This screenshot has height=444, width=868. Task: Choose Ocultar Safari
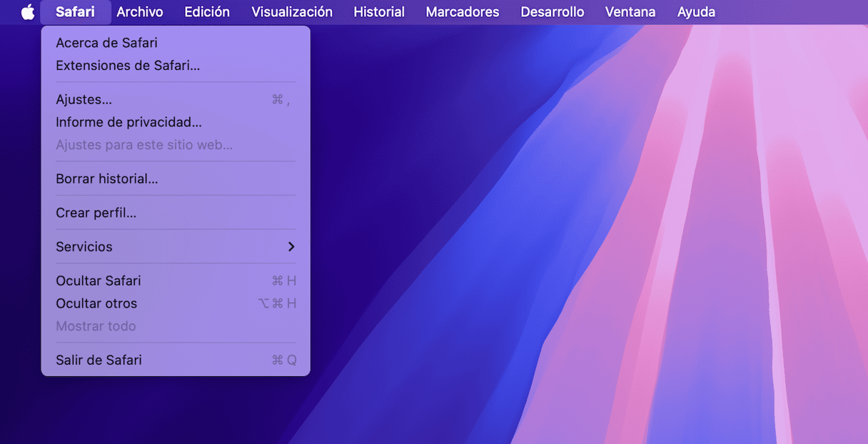click(176, 281)
